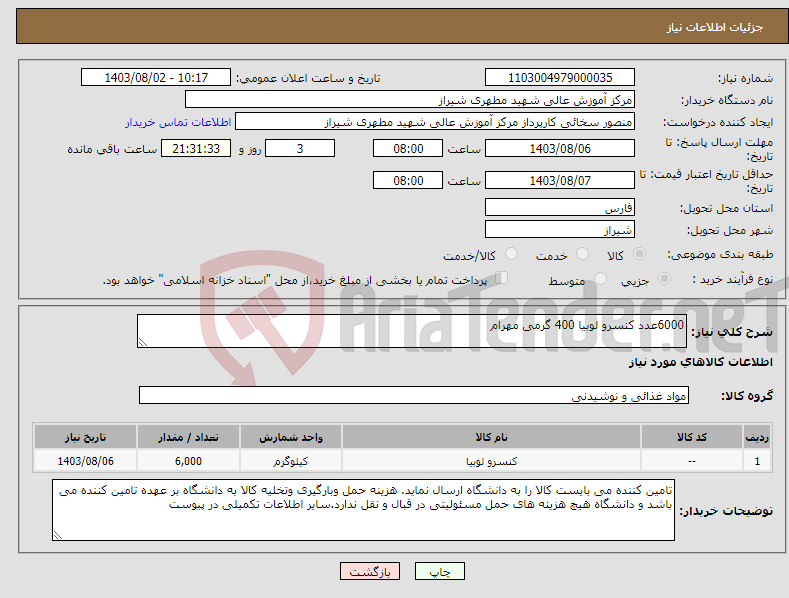Click the delivery province field فارس
The width and height of the screenshot is (789, 598).
tap(560, 207)
